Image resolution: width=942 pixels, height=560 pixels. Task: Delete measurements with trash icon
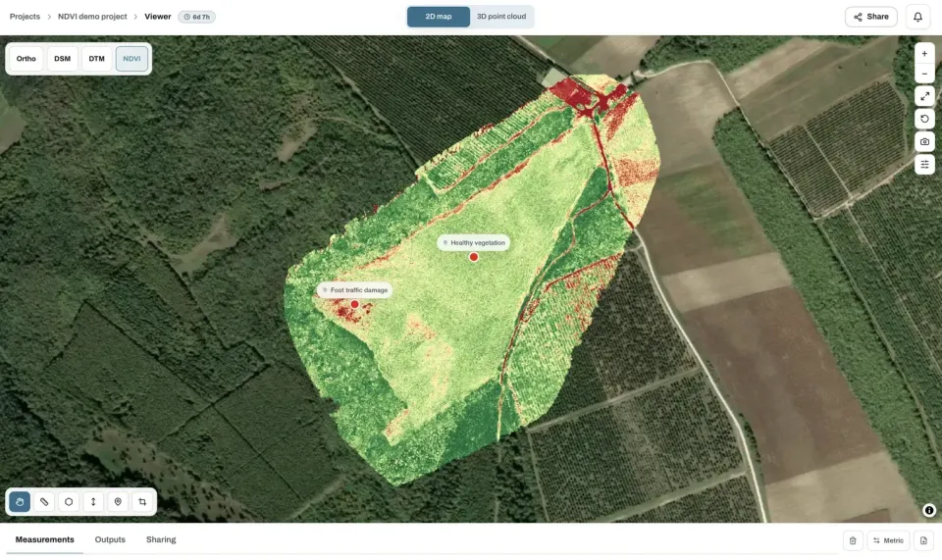853,540
